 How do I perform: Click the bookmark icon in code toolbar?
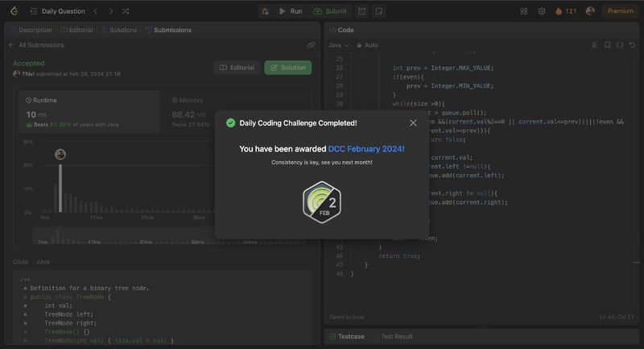pos(607,45)
